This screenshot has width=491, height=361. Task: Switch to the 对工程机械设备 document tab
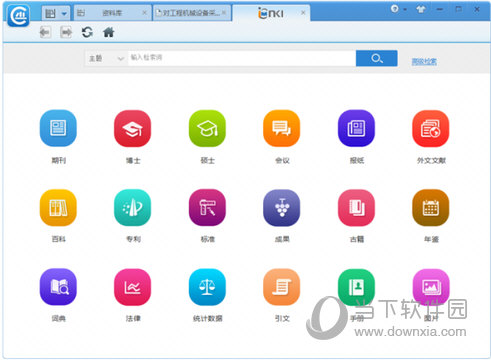click(x=191, y=13)
